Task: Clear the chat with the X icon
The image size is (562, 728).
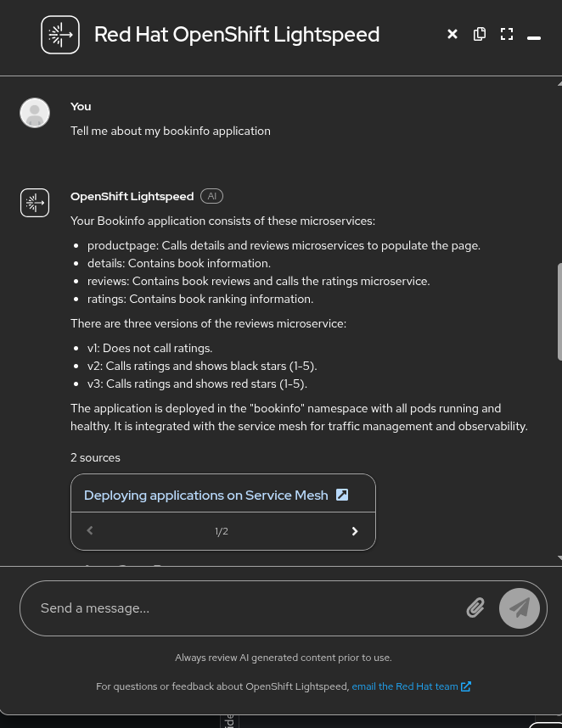Action: pyautogui.click(x=452, y=34)
